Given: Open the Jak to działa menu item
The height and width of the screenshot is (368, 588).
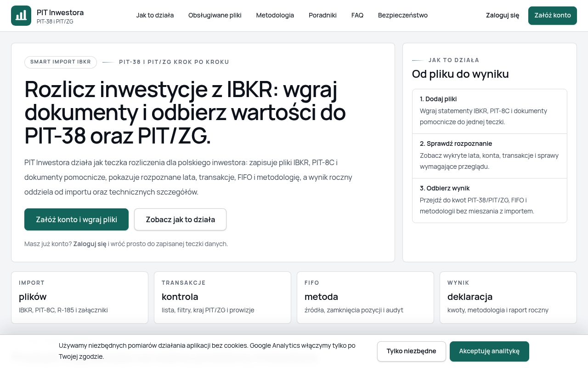Looking at the screenshot, I should pos(155,15).
